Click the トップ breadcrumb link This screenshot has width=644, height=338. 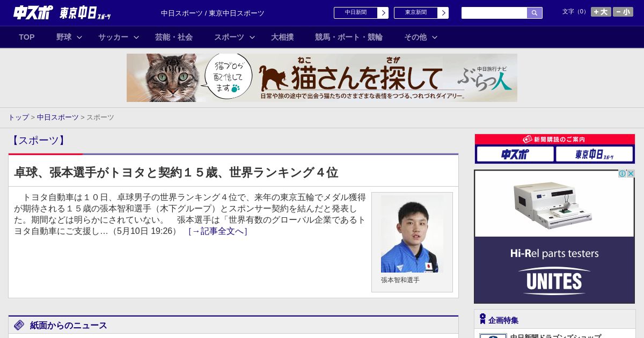coord(18,117)
